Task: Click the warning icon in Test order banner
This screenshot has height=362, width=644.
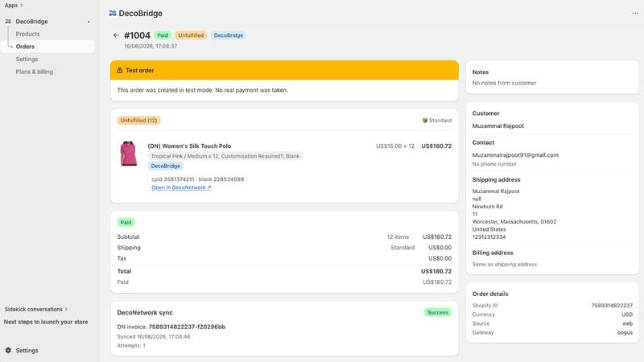Action: click(x=119, y=70)
